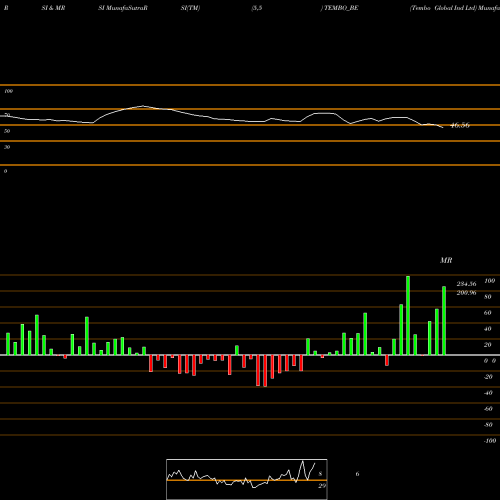Select the 40 label on MR axis
Viewport: 500px width, 500px height.
coord(488,329)
